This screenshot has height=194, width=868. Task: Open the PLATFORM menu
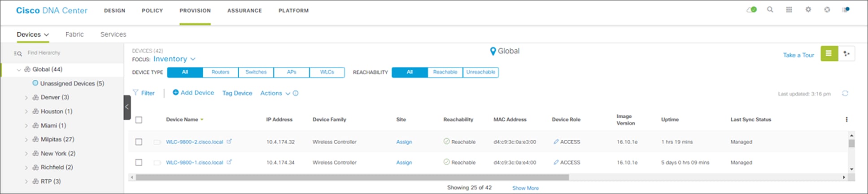[x=293, y=11]
